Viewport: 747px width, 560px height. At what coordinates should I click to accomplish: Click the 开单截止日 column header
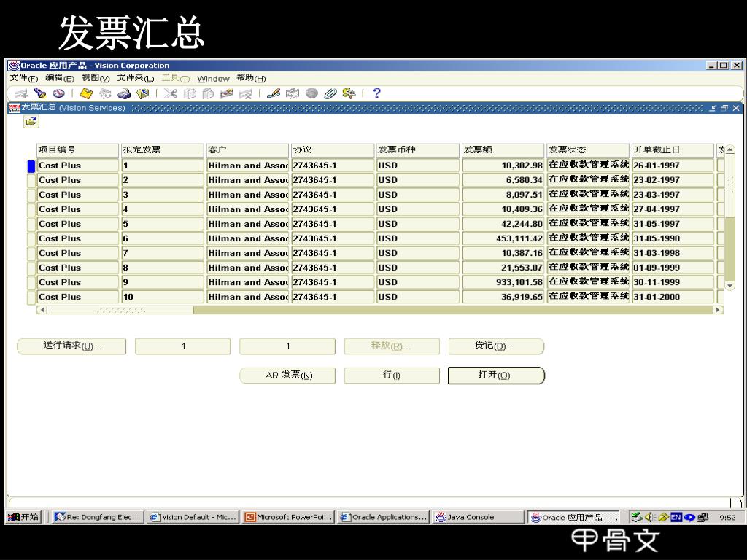pyautogui.click(x=672, y=150)
